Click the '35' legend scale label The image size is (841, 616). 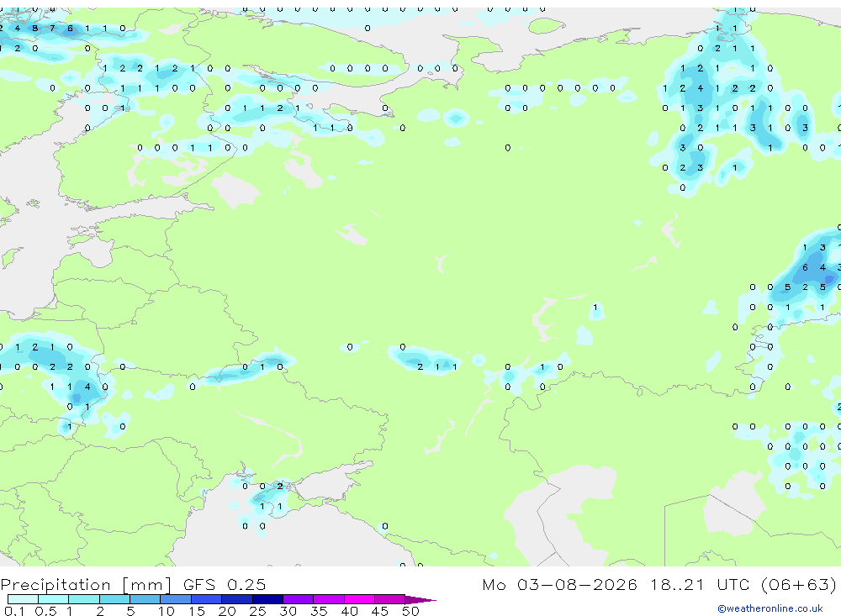tap(319, 611)
